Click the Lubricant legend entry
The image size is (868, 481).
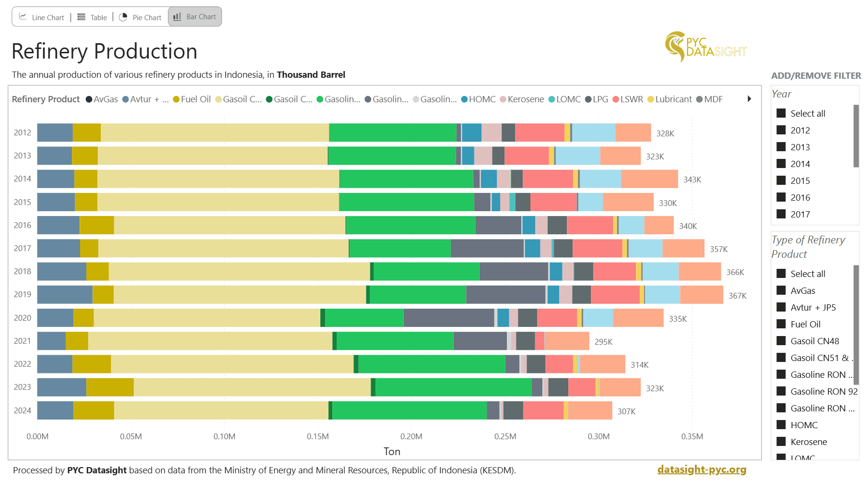pyautogui.click(x=669, y=99)
